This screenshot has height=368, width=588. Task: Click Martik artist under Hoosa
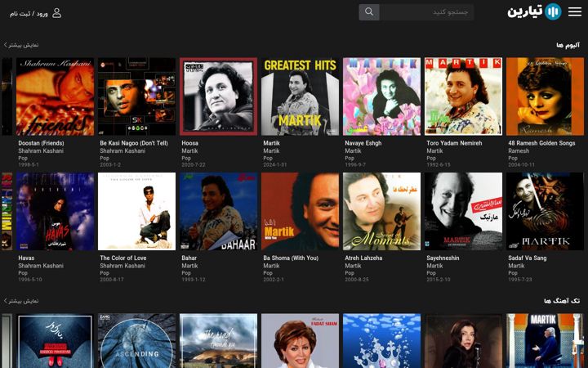[189, 151]
